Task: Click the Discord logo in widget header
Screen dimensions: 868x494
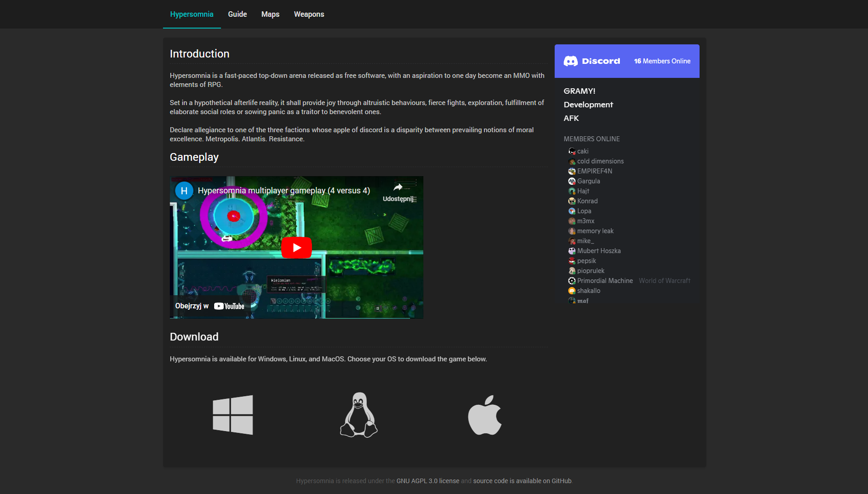Action: 591,61
